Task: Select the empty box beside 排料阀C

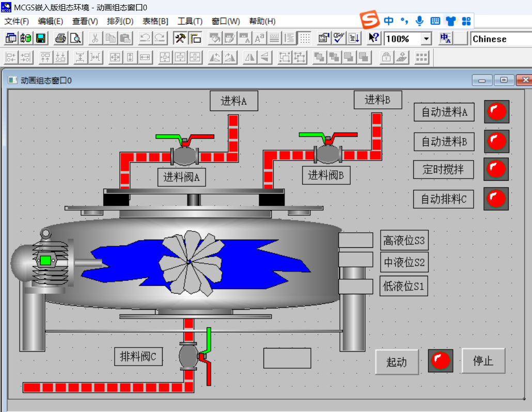Action: click(x=287, y=358)
